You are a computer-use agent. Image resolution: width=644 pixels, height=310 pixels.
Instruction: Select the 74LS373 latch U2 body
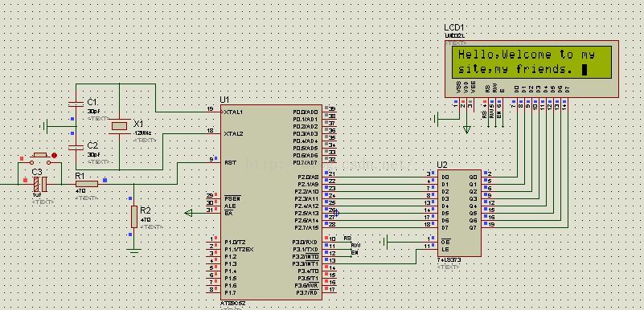(459, 213)
